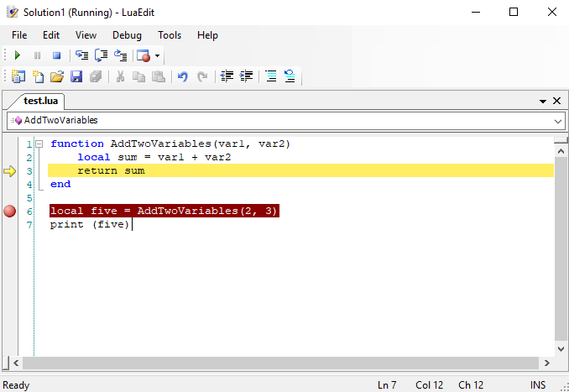This screenshot has width=569, height=392.
Task: Open the Debug menu
Action: coord(127,35)
